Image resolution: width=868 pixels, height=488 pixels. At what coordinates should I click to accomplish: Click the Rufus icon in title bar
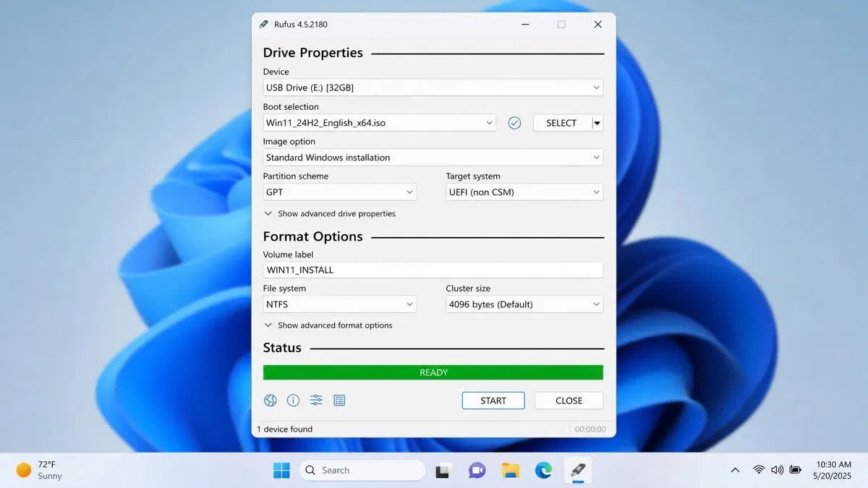point(263,24)
